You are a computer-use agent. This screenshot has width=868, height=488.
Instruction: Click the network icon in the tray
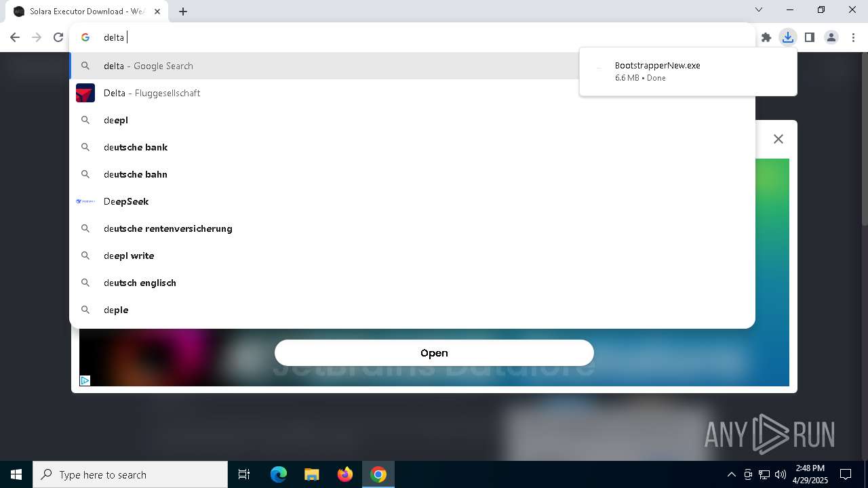pyautogui.click(x=764, y=474)
